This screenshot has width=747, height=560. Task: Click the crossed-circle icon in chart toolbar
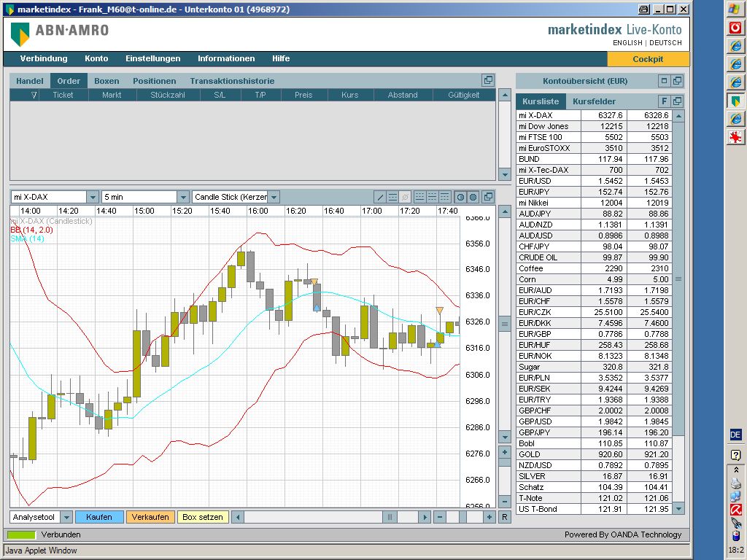coord(405,197)
